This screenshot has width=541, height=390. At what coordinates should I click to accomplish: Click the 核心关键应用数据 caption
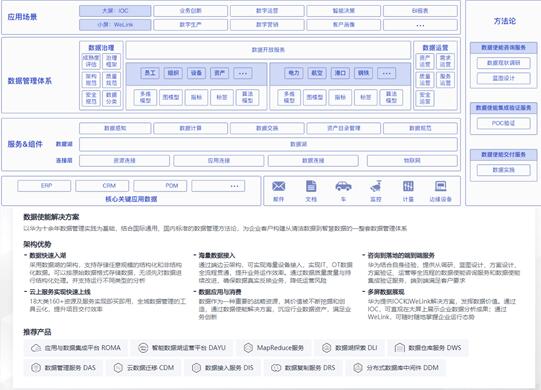coord(131,199)
